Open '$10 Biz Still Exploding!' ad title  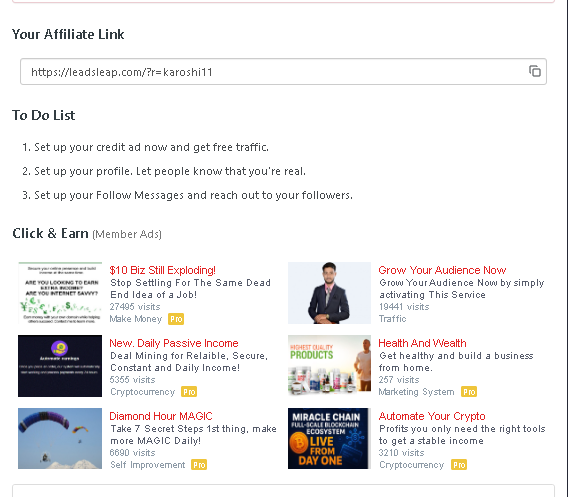tap(162, 270)
